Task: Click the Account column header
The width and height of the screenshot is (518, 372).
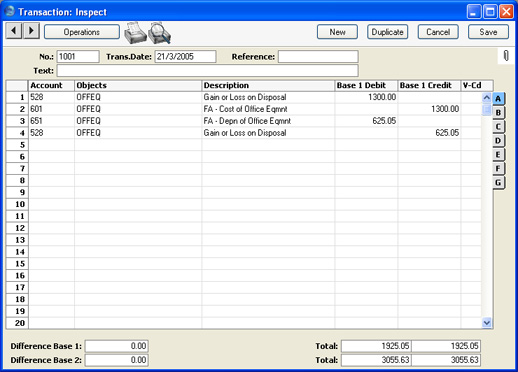Action: point(52,85)
